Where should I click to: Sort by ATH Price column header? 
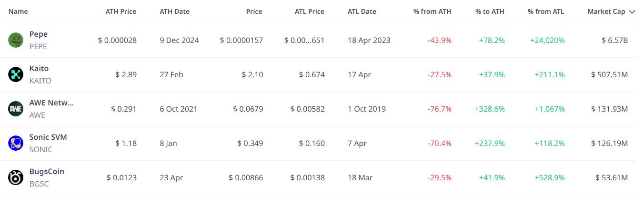pyautogui.click(x=121, y=11)
